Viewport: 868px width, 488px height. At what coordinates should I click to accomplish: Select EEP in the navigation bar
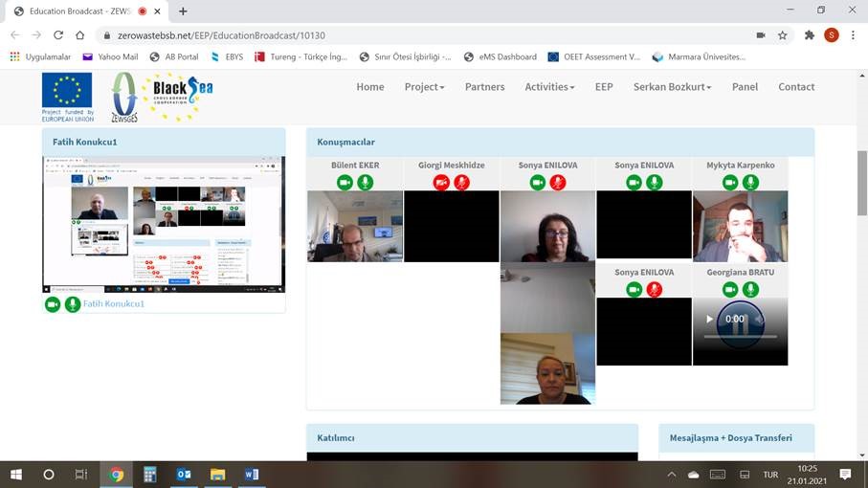pyautogui.click(x=604, y=87)
